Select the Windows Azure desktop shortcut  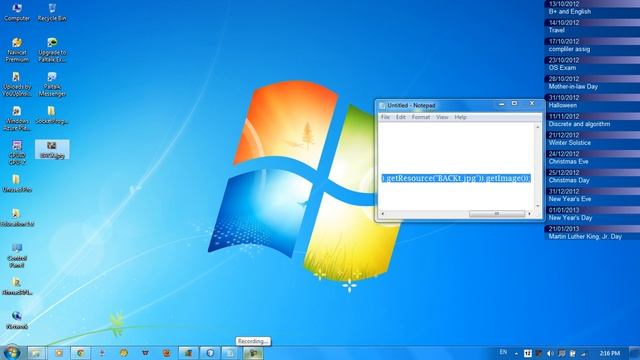(17, 118)
